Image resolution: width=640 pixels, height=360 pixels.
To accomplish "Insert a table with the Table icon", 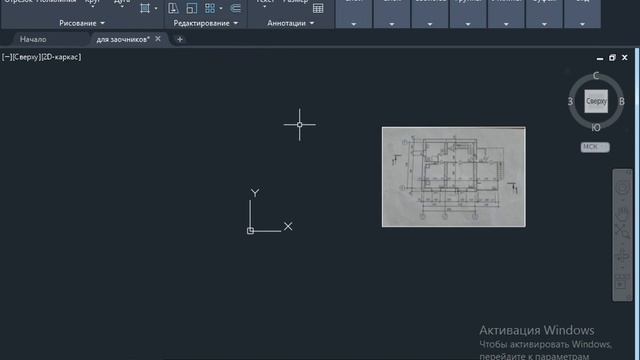I will pyautogui.click(x=318, y=8).
